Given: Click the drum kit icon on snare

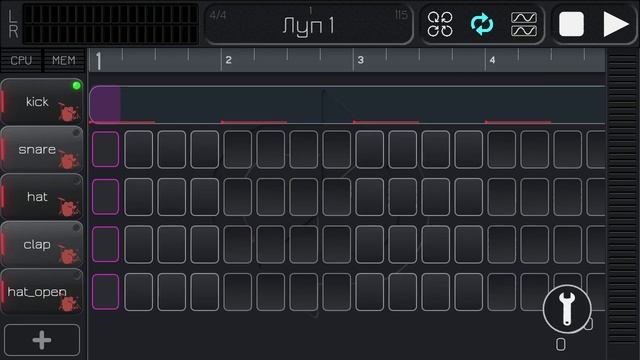Looking at the screenshot, I should [x=68, y=160].
